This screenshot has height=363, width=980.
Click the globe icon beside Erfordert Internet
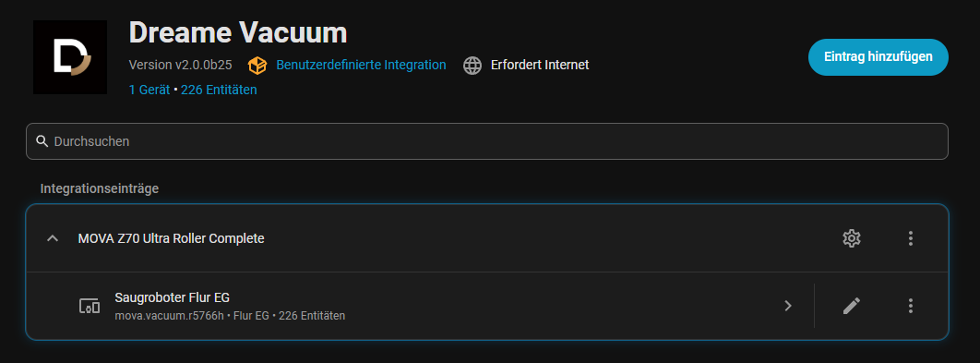[x=472, y=65]
